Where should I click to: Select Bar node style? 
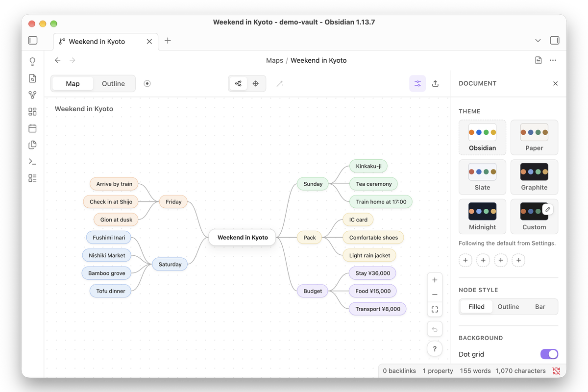(x=540, y=307)
